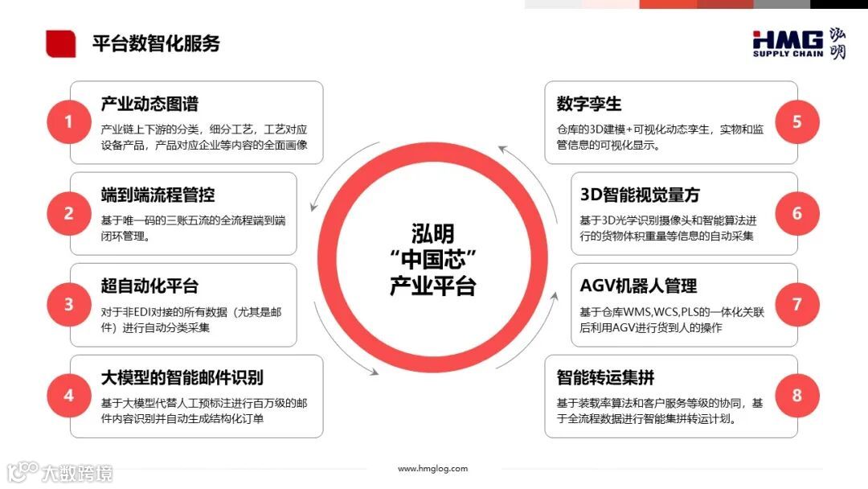This screenshot has width=868, height=489.
Task: Click the red number 7 circle
Action: pos(797,304)
